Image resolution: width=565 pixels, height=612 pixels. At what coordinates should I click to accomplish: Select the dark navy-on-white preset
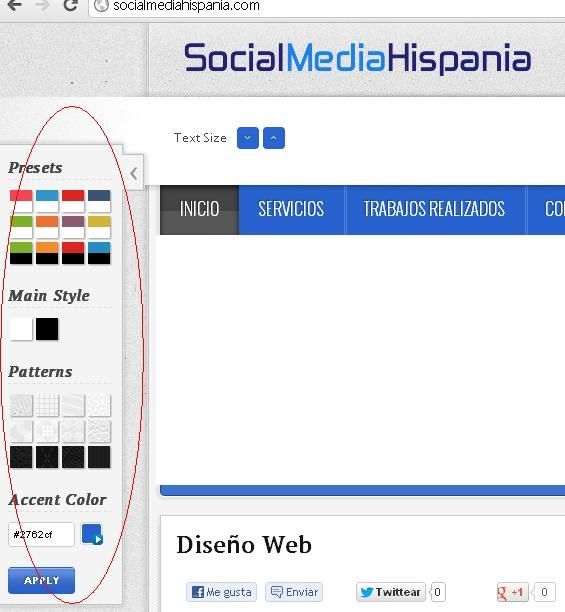pos(99,201)
